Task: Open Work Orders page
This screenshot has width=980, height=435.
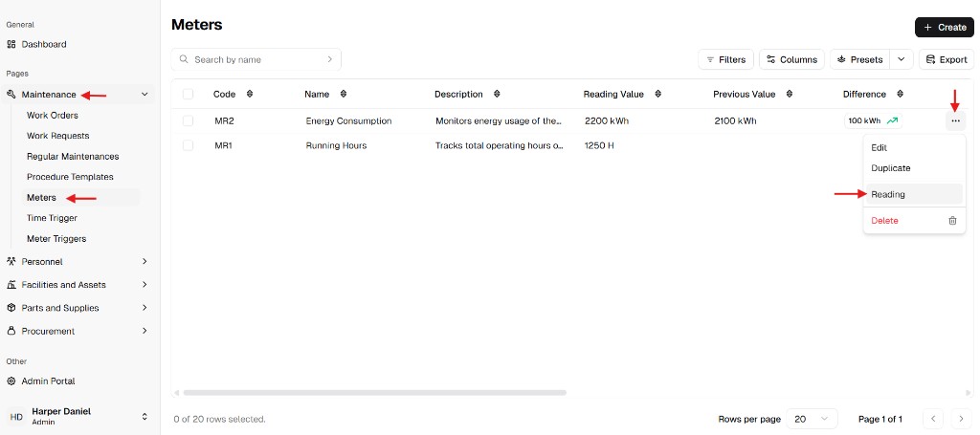Action: 53,116
